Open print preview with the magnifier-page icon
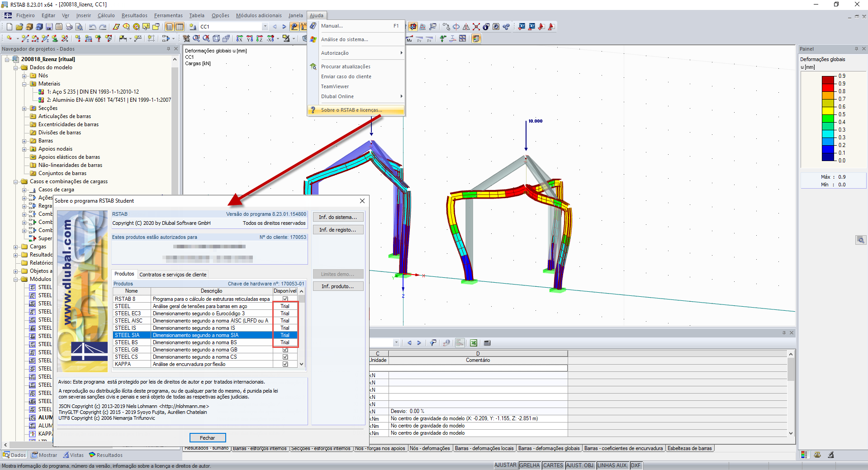Screen dimensions: 868x470 pyautogui.click(x=79, y=27)
